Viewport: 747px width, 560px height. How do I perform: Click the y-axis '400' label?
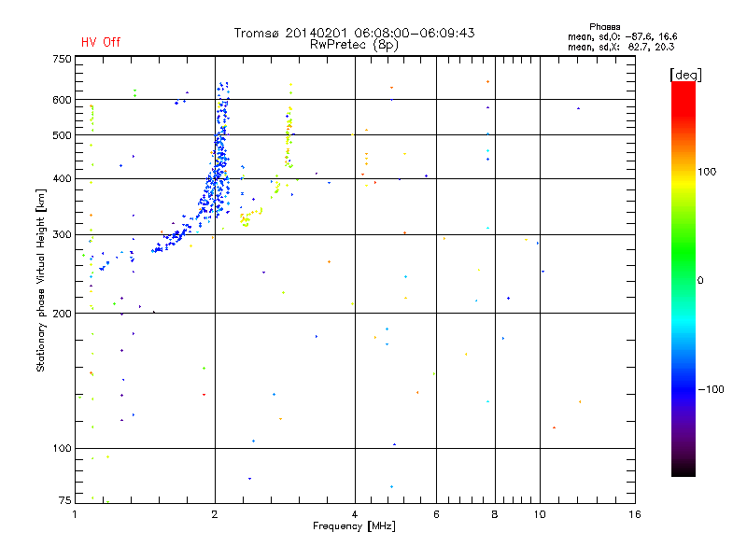click(x=62, y=179)
